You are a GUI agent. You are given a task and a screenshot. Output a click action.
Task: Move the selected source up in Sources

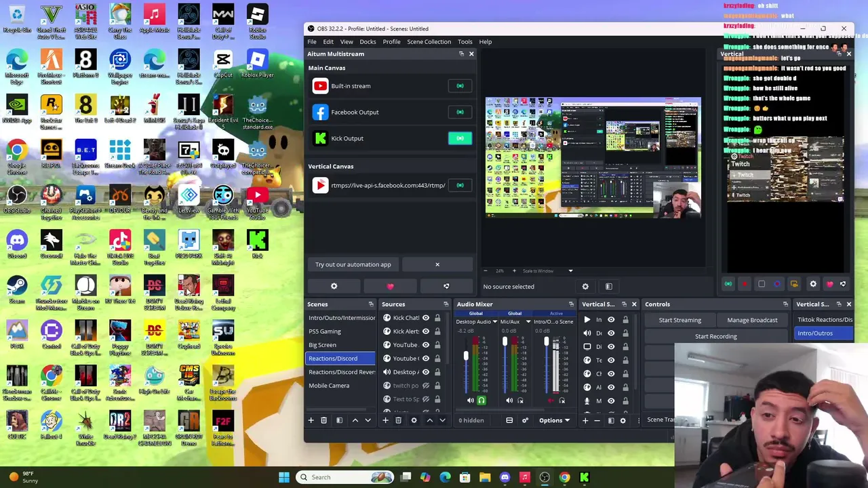click(x=429, y=420)
